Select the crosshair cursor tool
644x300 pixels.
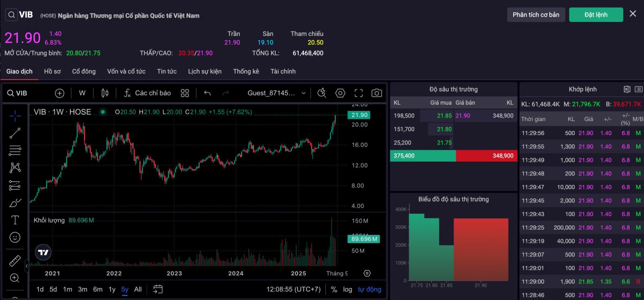point(15,116)
